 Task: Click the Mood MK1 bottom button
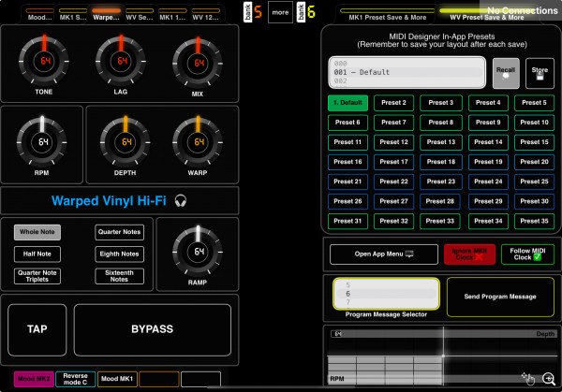[117, 379]
